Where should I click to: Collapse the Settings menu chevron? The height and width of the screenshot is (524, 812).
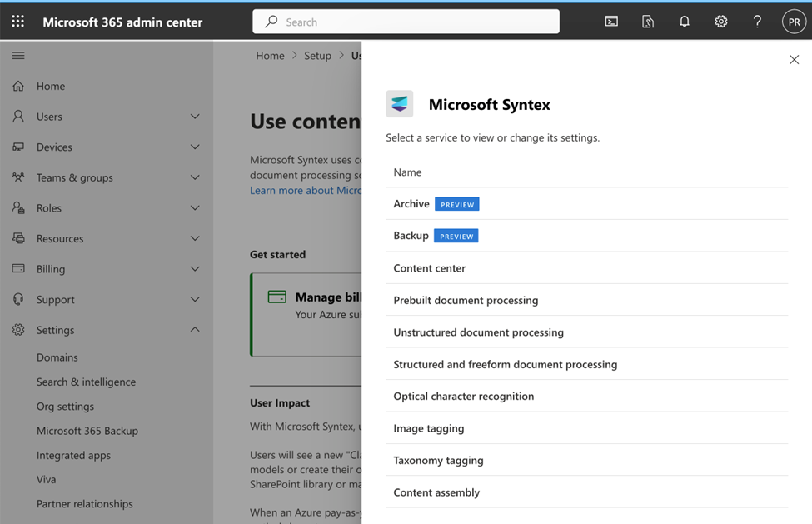point(195,329)
